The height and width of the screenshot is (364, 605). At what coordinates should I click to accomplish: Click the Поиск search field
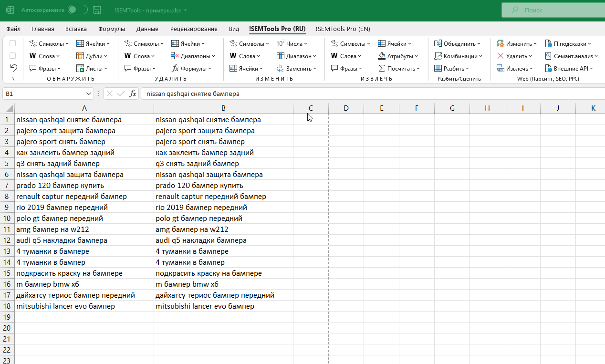(553, 10)
